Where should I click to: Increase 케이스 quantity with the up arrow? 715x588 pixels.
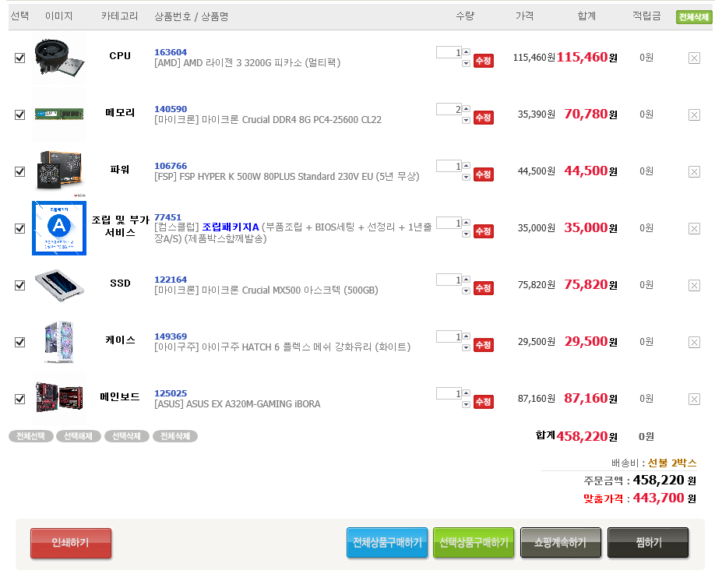[x=466, y=336]
